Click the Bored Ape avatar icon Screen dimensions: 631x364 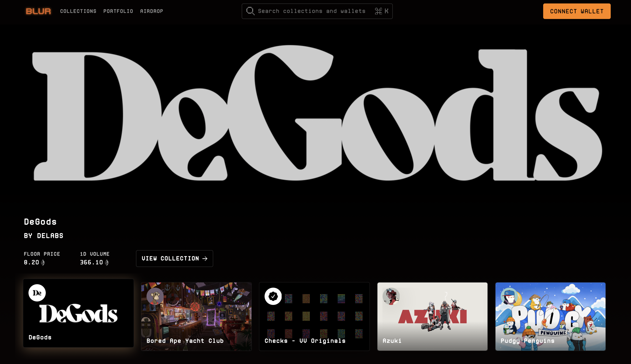pos(155,296)
